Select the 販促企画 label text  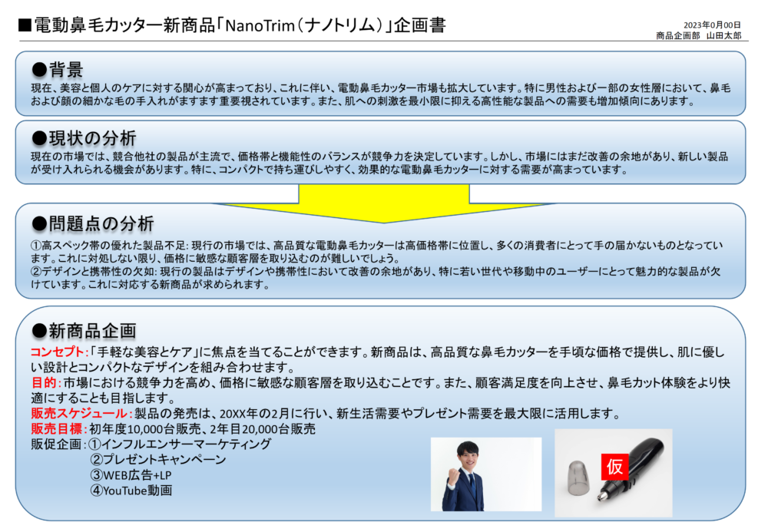click(x=58, y=444)
